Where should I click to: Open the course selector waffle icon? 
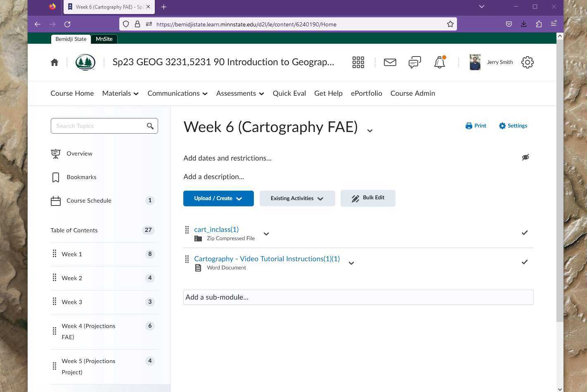pos(358,62)
